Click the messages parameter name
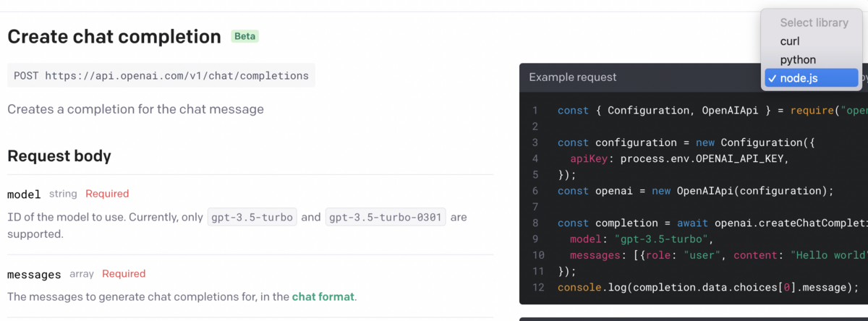The image size is (868, 321). pyautogui.click(x=34, y=274)
